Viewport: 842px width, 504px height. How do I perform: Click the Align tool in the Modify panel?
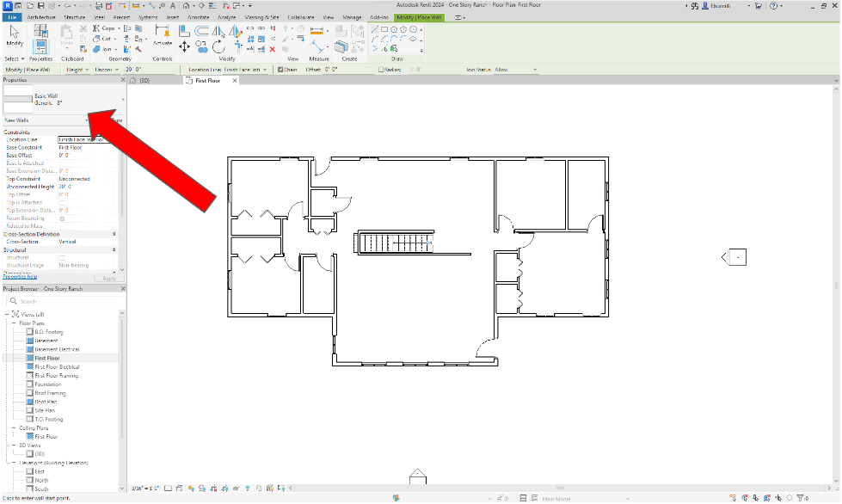pos(183,29)
